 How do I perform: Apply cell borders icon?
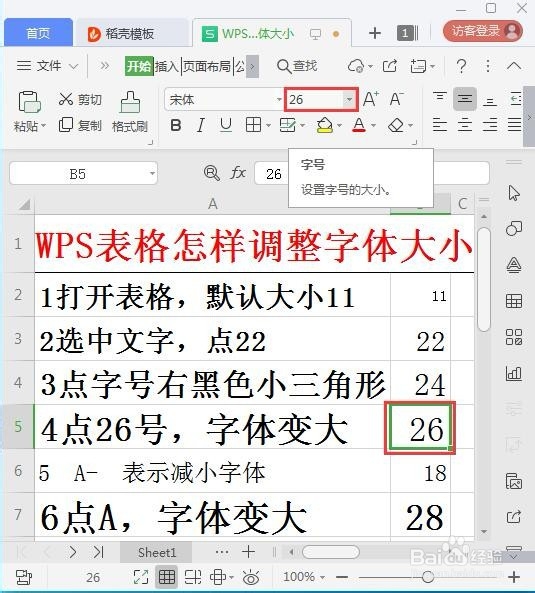point(253,125)
